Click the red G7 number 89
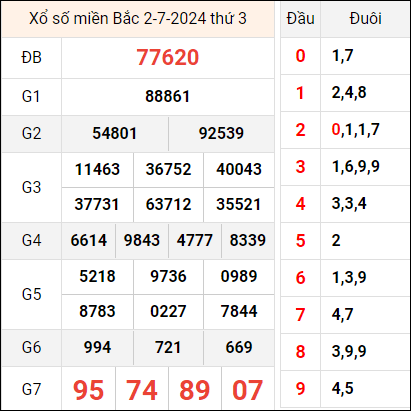 195,390
